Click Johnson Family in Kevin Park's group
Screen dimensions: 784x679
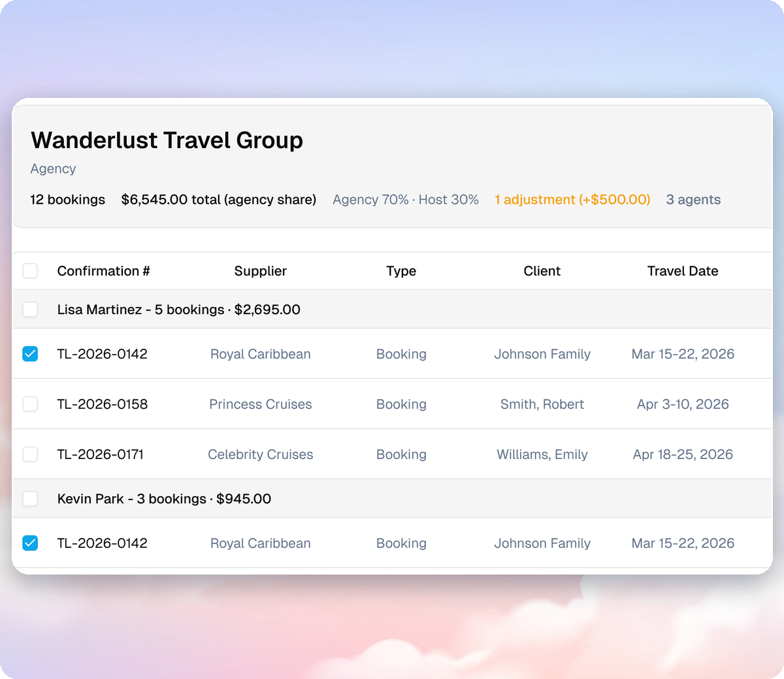[x=542, y=543]
